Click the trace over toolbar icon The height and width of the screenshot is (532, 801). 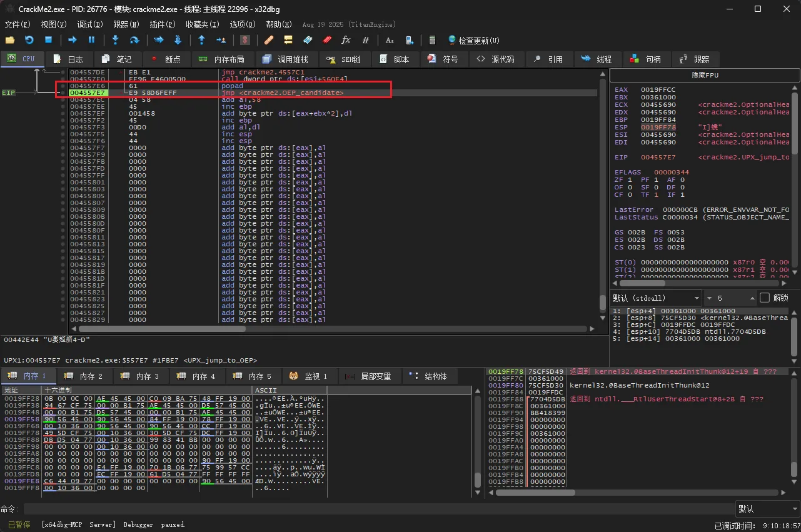(x=177, y=40)
